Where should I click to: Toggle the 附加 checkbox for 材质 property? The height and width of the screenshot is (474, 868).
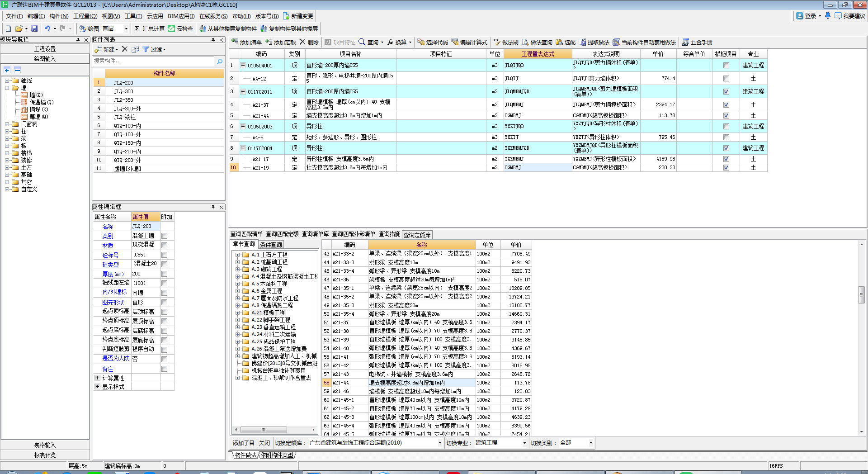165,246
